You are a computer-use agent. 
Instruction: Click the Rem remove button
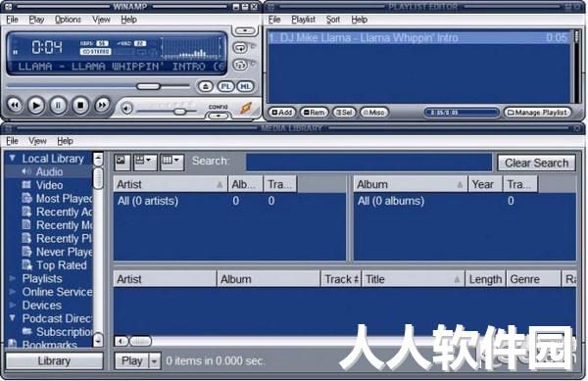click(x=315, y=113)
